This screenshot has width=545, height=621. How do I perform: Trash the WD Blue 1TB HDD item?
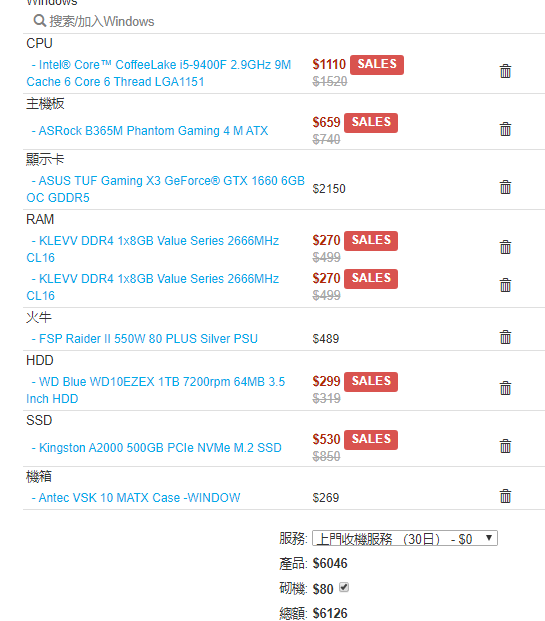pyautogui.click(x=505, y=388)
